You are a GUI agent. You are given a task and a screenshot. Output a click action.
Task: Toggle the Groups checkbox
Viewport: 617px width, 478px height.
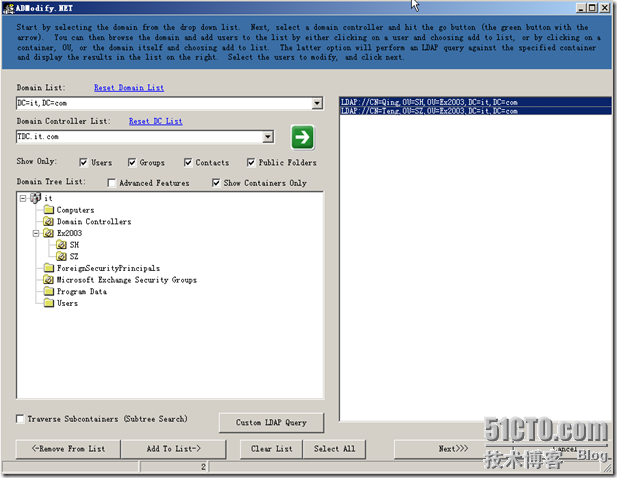(x=132, y=162)
